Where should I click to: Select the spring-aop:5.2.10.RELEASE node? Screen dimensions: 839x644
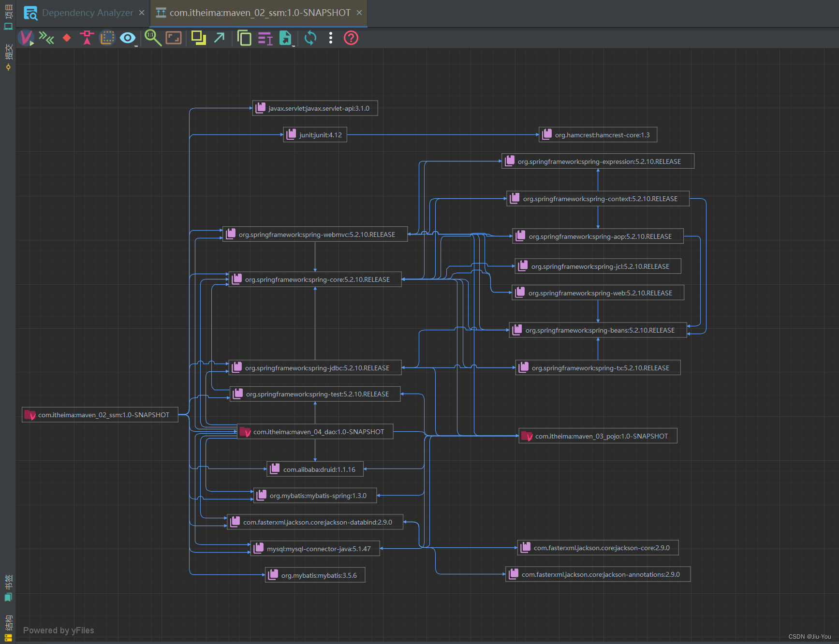(x=598, y=236)
